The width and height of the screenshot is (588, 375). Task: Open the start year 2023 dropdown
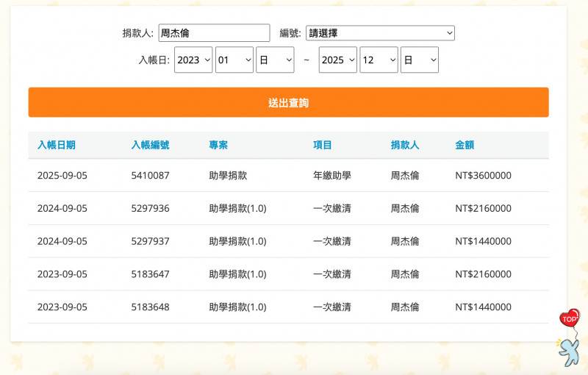click(193, 60)
